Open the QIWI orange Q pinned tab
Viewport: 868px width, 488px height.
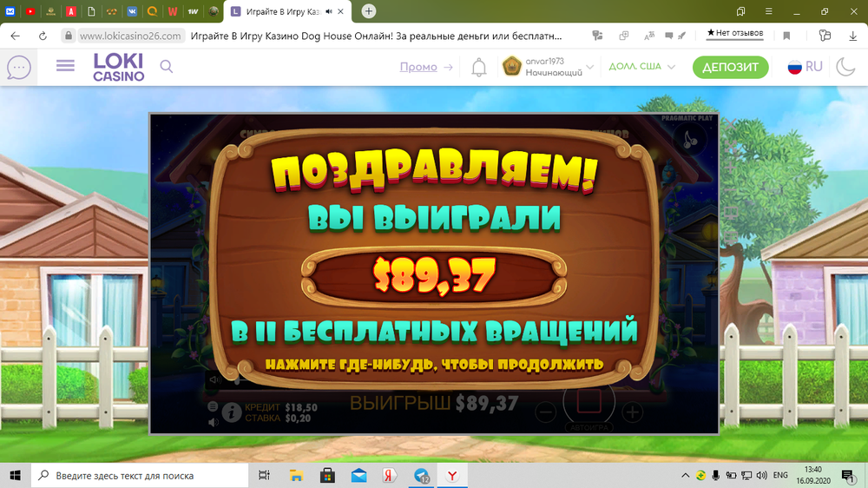pos(152,11)
